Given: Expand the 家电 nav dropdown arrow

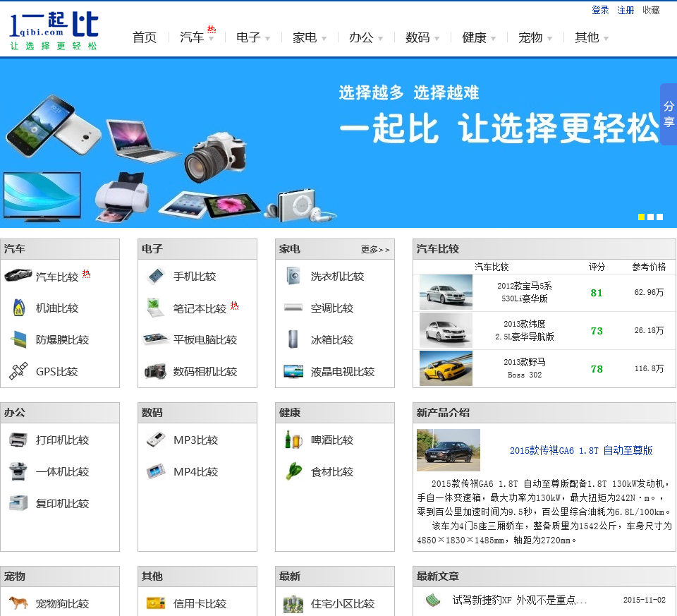Looking at the screenshot, I should [324, 39].
